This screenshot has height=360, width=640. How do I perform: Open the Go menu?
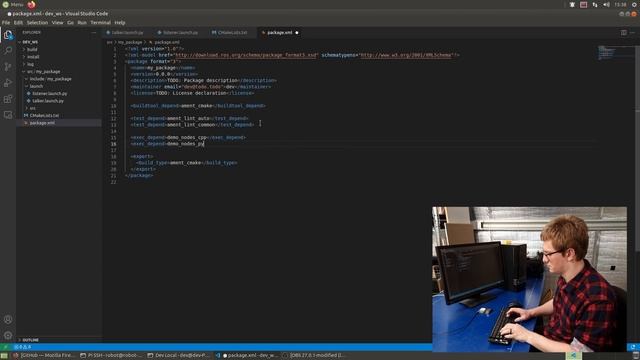[71, 22]
